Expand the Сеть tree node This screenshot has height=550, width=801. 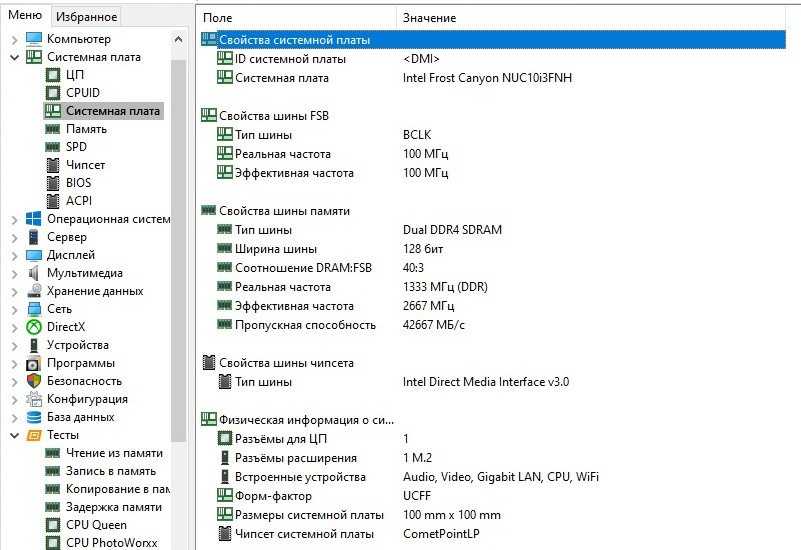tap(15, 309)
